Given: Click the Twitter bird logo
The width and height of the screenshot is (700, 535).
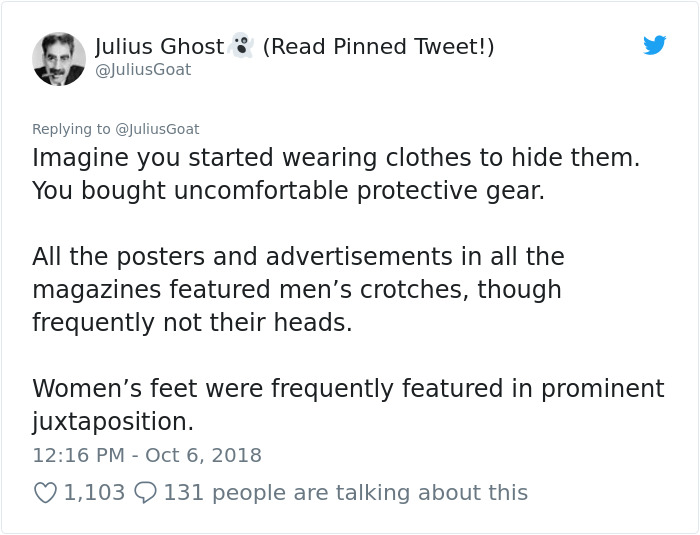Looking at the screenshot, I should tap(655, 45).
